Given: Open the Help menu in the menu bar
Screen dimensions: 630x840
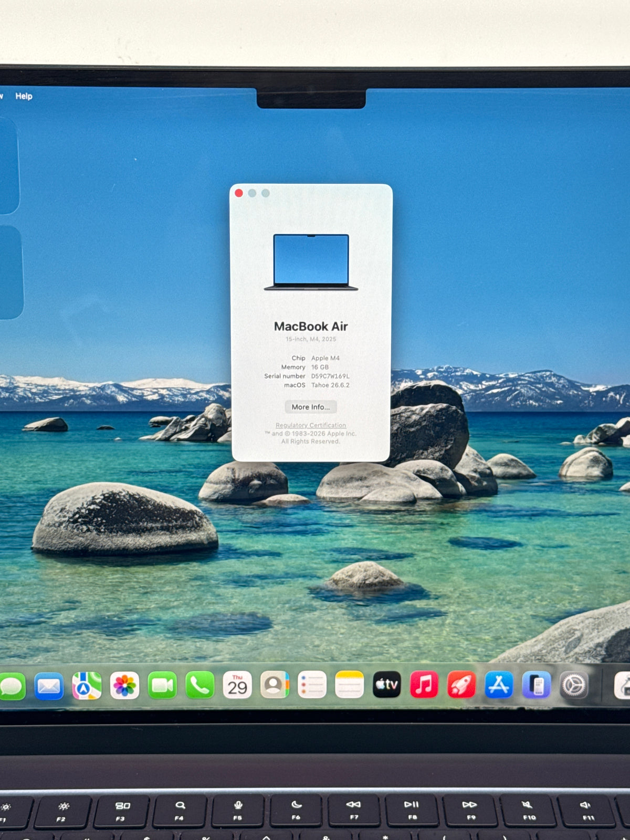Looking at the screenshot, I should [24, 96].
